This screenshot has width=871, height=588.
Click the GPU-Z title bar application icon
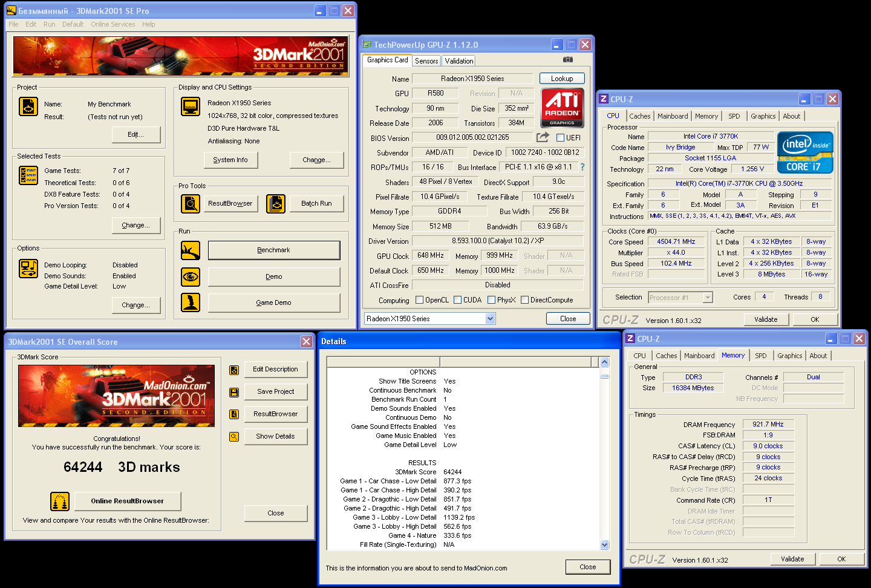pos(367,44)
